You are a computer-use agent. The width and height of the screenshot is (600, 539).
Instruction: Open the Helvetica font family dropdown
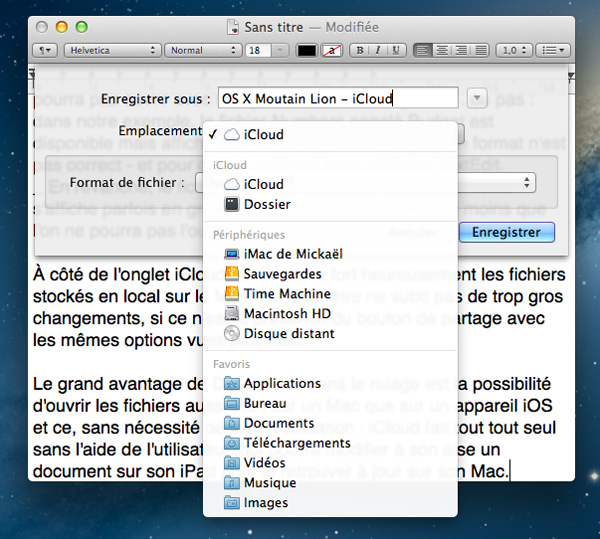pos(111,50)
